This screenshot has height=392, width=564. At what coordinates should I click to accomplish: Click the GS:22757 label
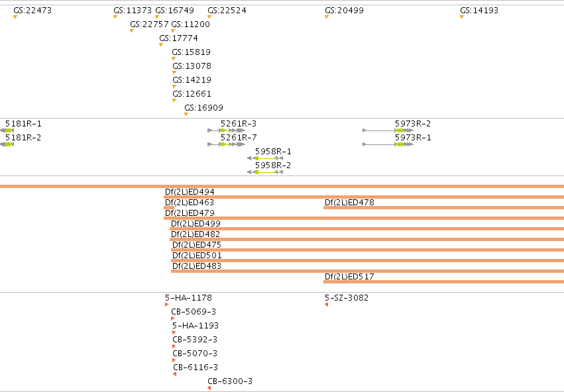pos(149,24)
